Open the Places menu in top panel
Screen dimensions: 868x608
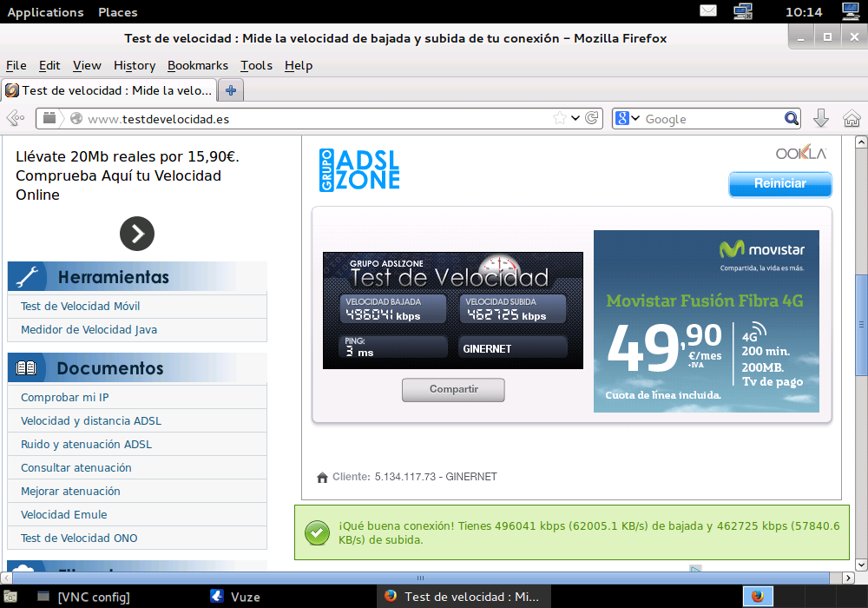[x=117, y=12]
